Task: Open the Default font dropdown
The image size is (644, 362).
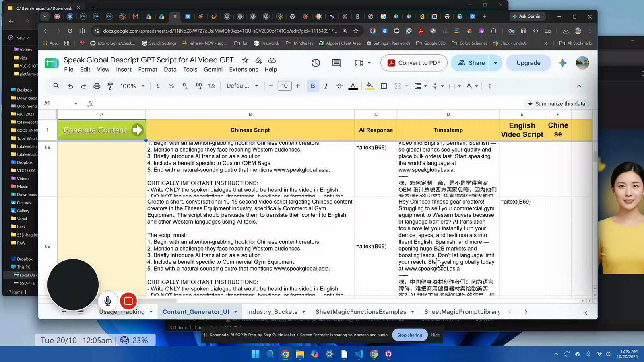Action: (x=242, y=86)
